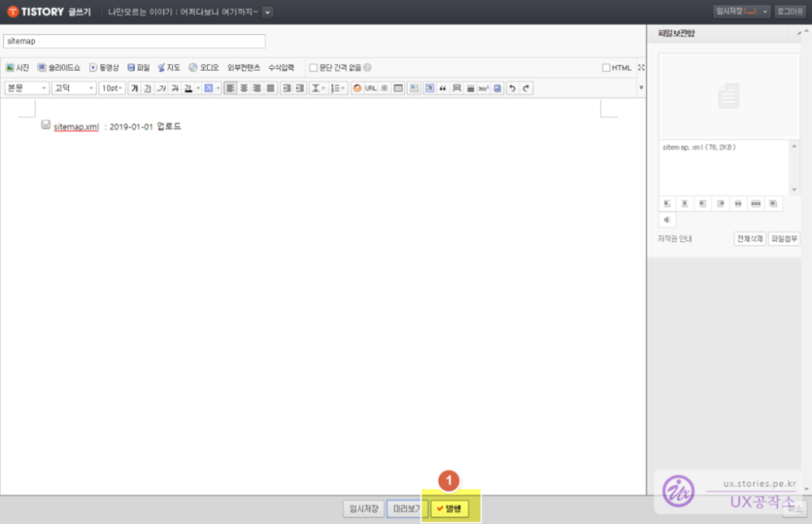The height and width of the screenshot is (524, 812).
Task: Toggle fullscreen editor with the expand icon
Action: coord(641,67)
